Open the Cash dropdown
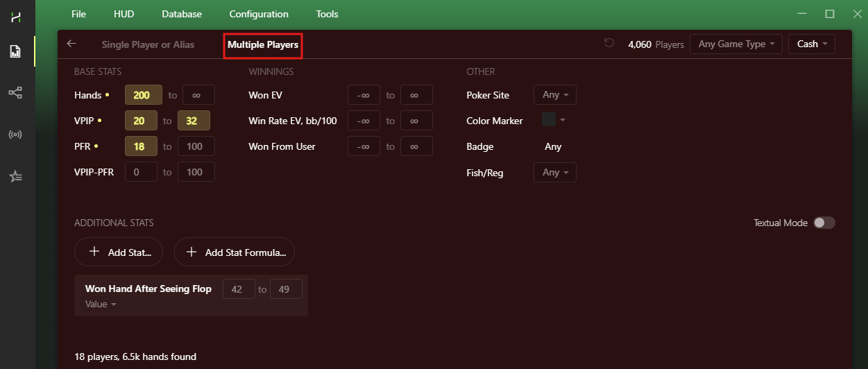 coord(812,44)
